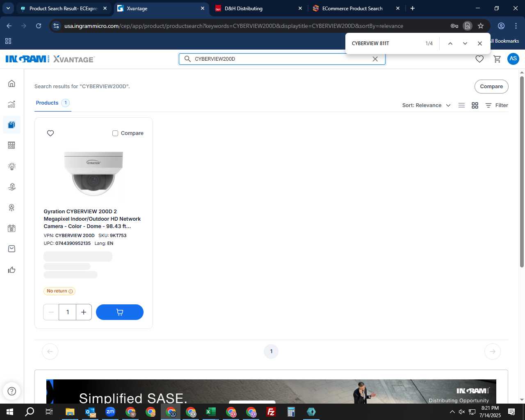The width and height of the screenshot is (525, 420).
Task: Show No return policy info icon
Action: 71,291
